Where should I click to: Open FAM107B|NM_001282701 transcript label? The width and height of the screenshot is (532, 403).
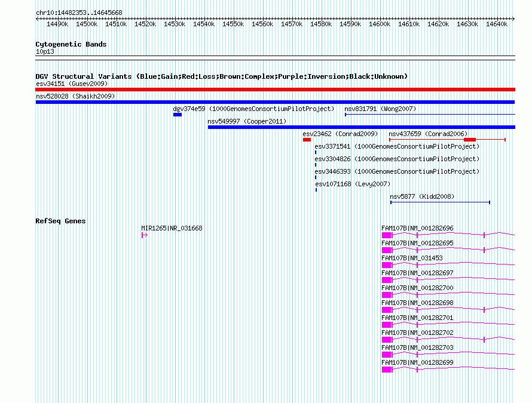coord(417,318)
